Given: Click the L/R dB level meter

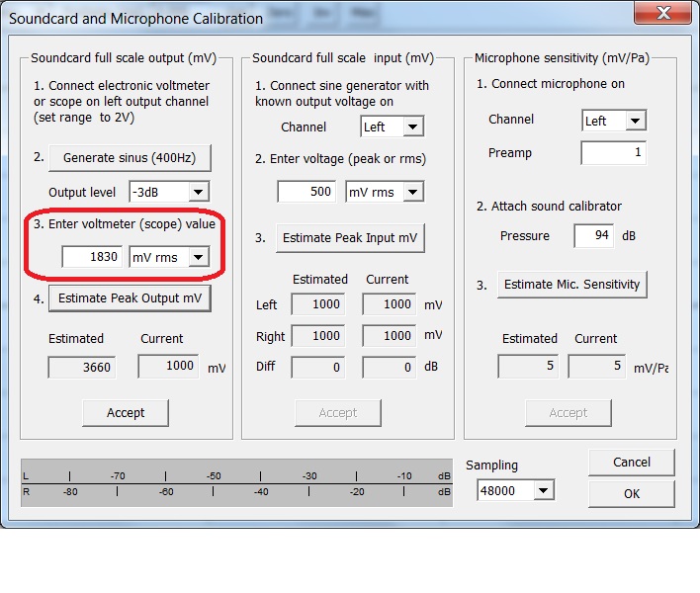Looking at the screenshot, I should [x=236, y=483].
